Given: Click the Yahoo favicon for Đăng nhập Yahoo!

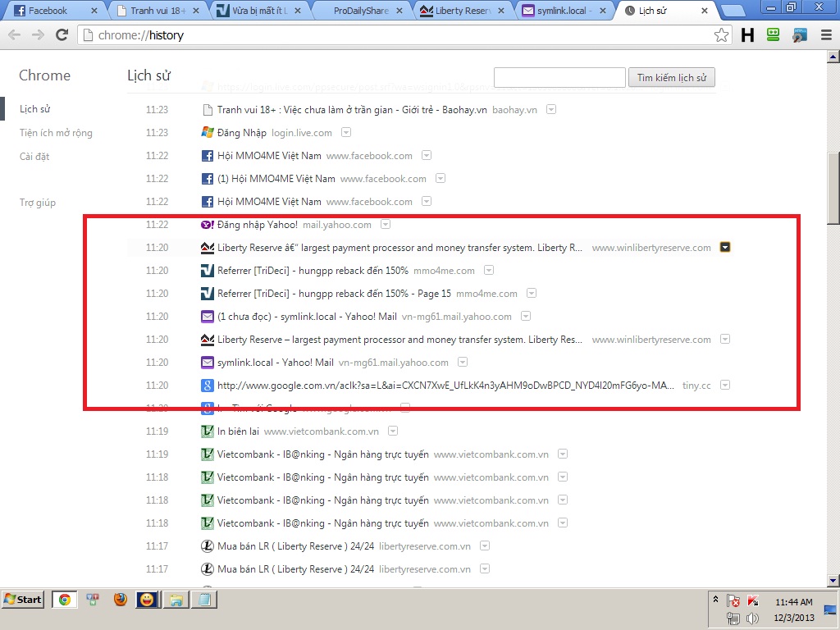Looking at the screenshot, I should point(208,225).
